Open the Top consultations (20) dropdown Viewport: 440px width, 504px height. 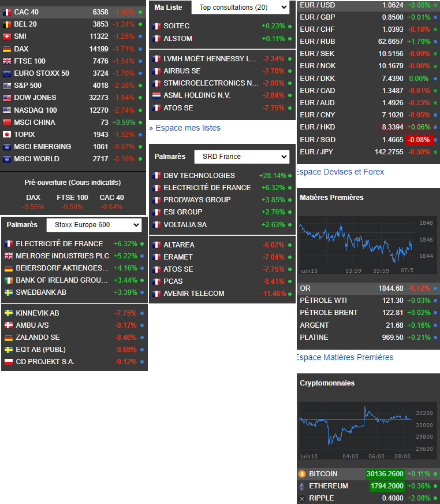pos(240,8)
